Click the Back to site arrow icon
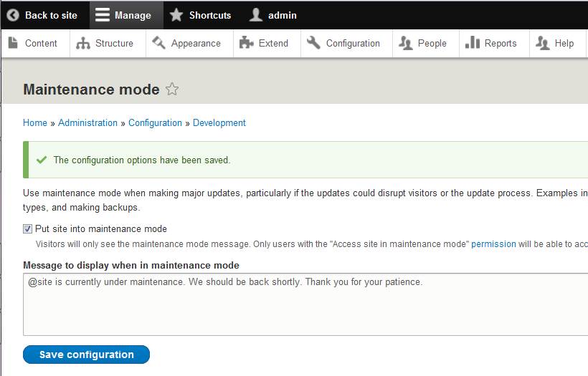The image size is (588, 376). [13, 15]
